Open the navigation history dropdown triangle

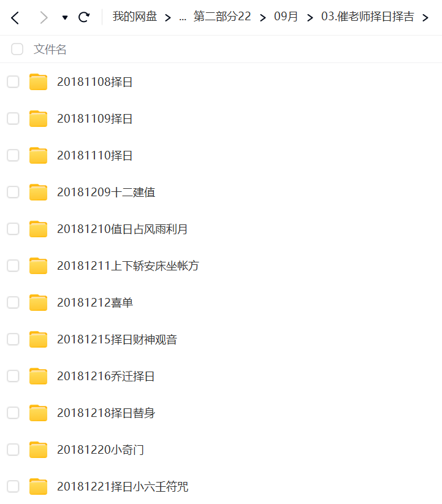tap(65, 18)
